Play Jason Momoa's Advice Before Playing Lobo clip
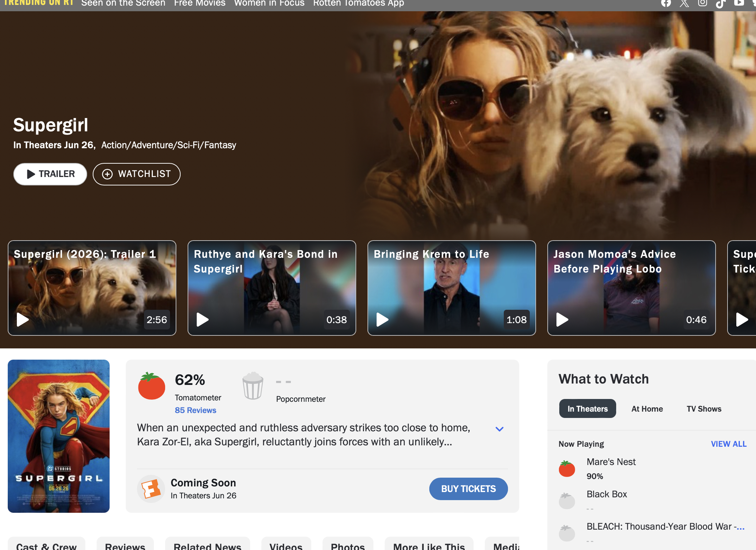 pos(632,288)
